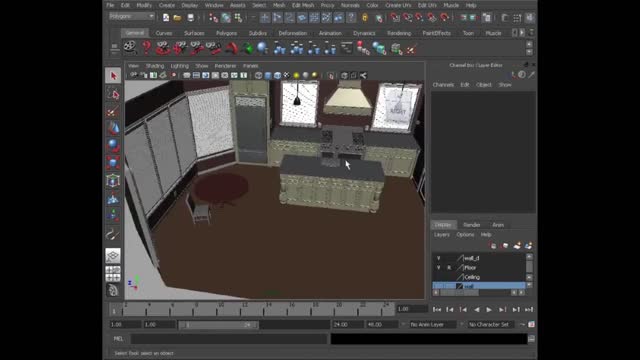640x360 pixels.
Task: Click the question mark snap icon in status line
Action: pos(351,18)
